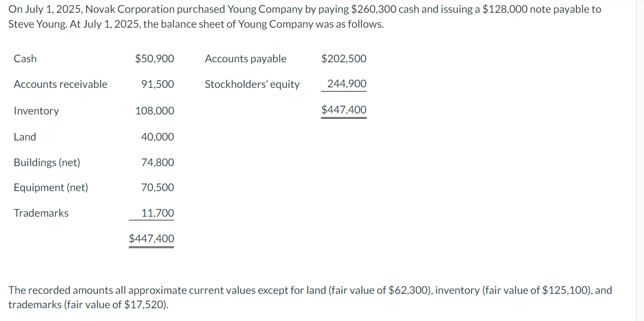Click the Trademarks row label
The width and height of the screenshot is (644, 321).
coord(41,213)
